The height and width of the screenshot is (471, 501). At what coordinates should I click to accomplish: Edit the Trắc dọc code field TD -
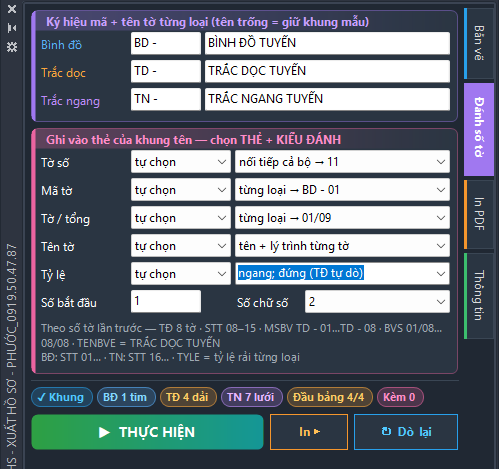[166, 71]
